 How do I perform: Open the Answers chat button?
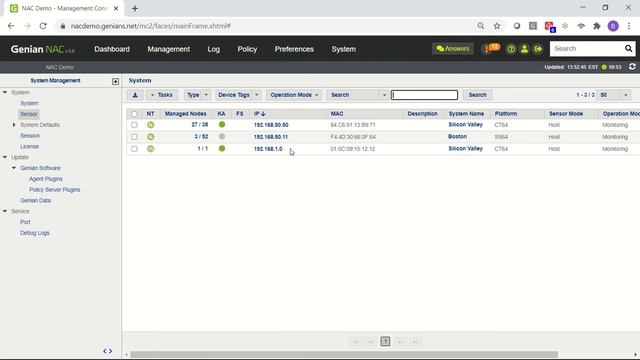(453, 49)
